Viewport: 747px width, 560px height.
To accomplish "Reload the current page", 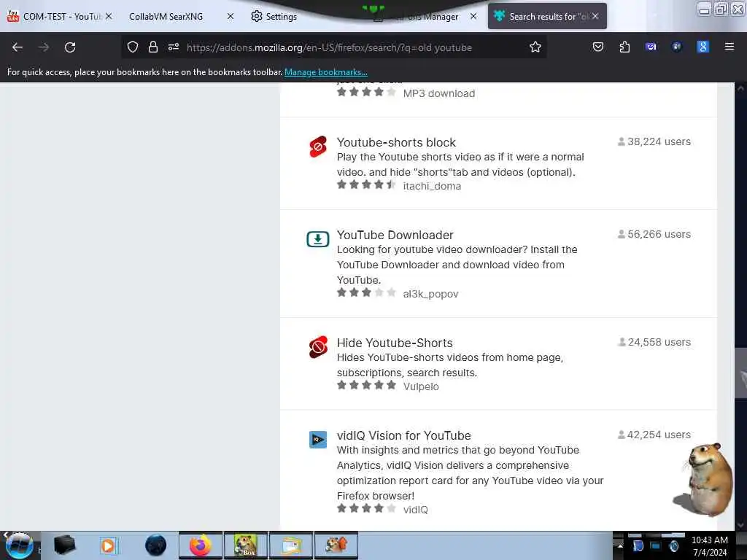I will click(x=70, y=47).
